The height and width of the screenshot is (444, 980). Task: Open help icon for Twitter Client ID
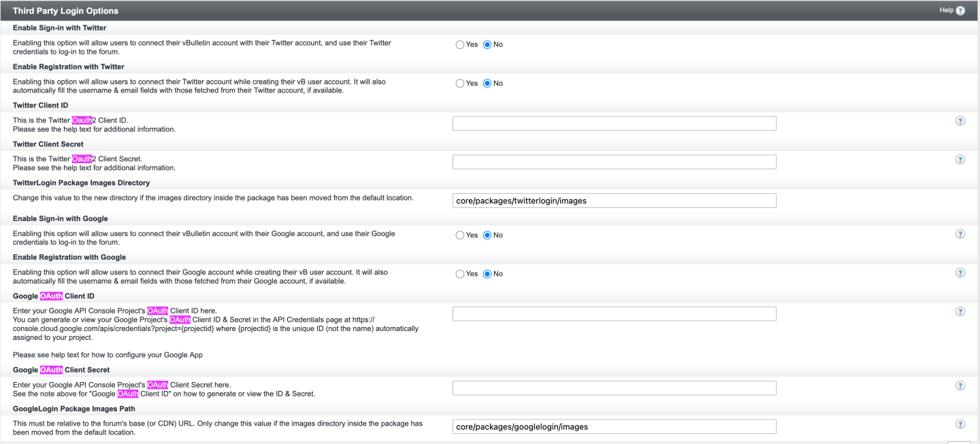click(960, 121)
